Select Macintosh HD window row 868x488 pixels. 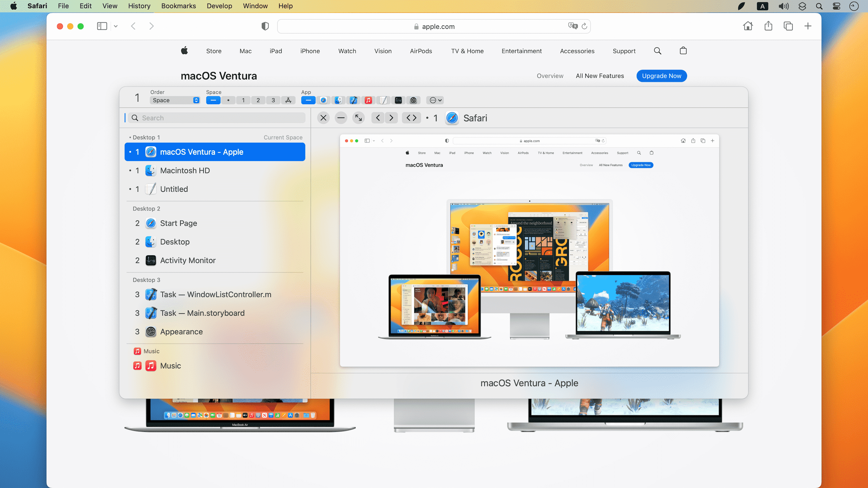point(215,170)
